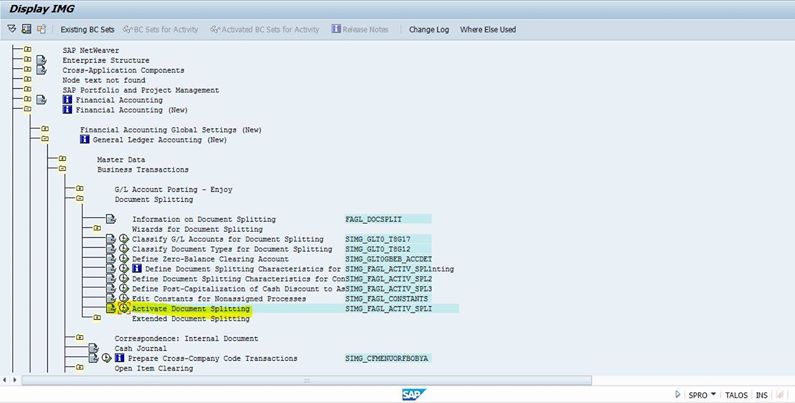This screenshot has height=403, width=795.
Task: Click info icon beside Financial Accounting
Action: (x=67, y=99)
